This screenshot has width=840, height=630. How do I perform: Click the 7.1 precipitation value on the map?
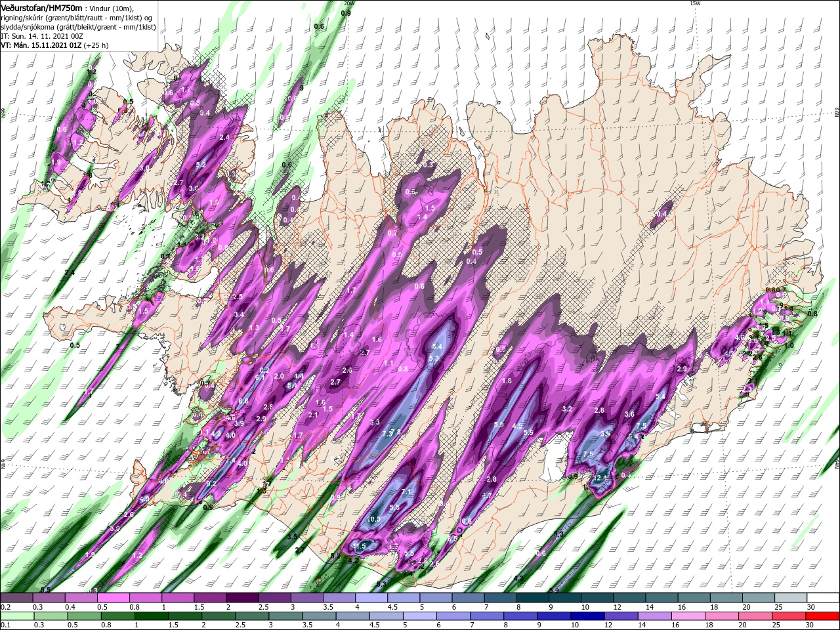[406, 492]
